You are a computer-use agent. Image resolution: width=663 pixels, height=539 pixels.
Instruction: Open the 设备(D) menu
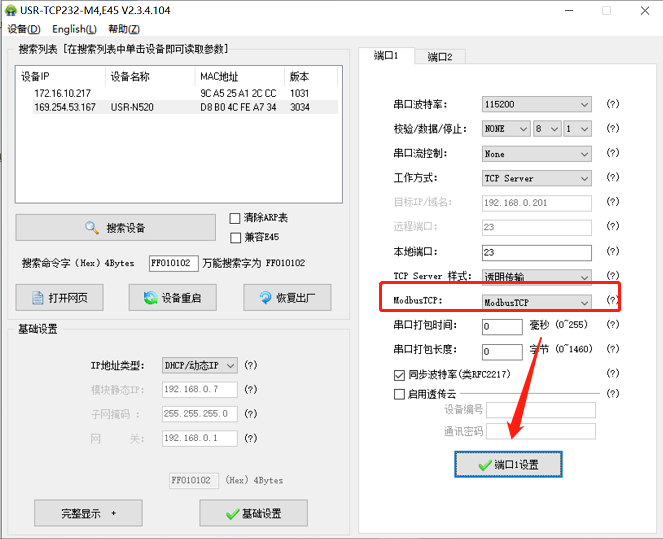[23, 29]
